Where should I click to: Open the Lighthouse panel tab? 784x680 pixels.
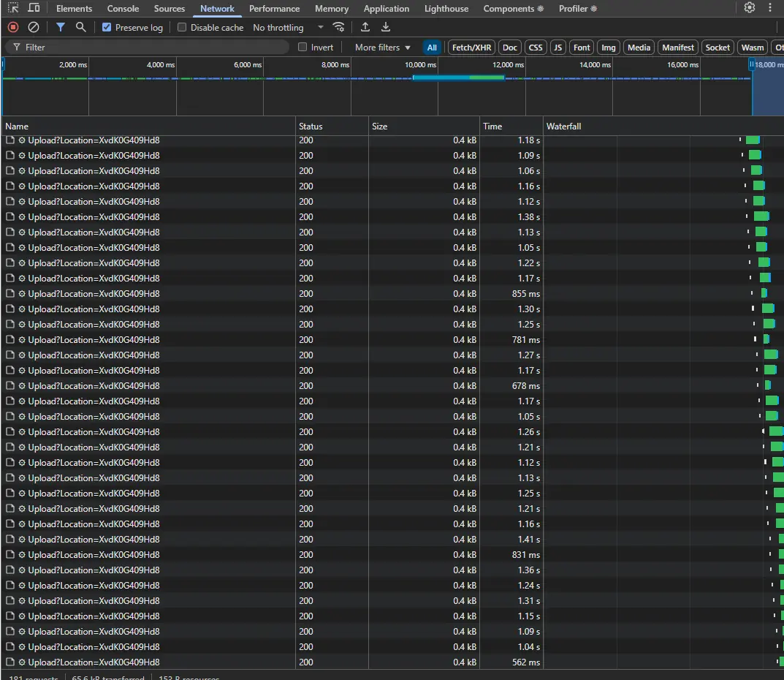pyautogui.click(x=446, y=8)
